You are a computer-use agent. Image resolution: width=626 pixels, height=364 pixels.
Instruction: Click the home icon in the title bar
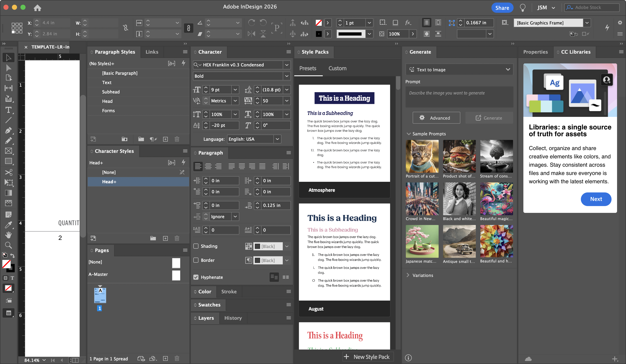coord(37,8)
